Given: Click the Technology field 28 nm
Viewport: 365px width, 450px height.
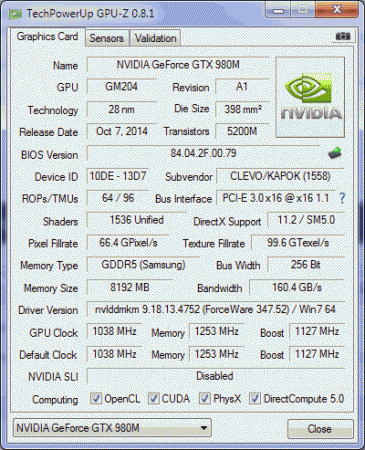Looking at the screenshot, I should (x=121, y=109).
